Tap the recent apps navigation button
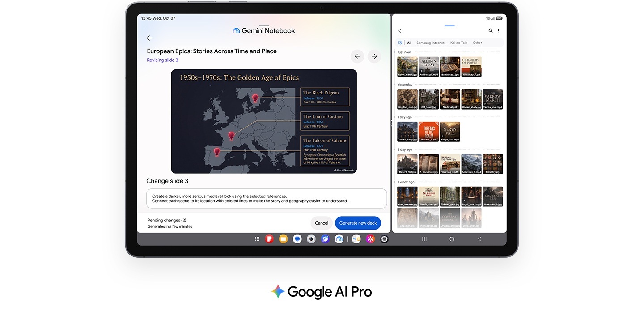Image resolution: width=644 pixels, height=336 pixels. (424, 239)
